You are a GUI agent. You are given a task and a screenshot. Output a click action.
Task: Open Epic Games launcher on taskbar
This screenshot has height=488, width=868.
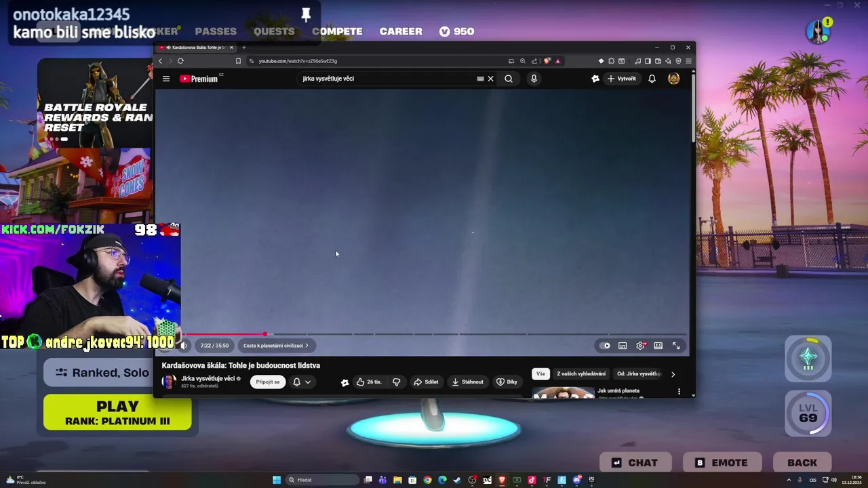click(x=591, y=480)
